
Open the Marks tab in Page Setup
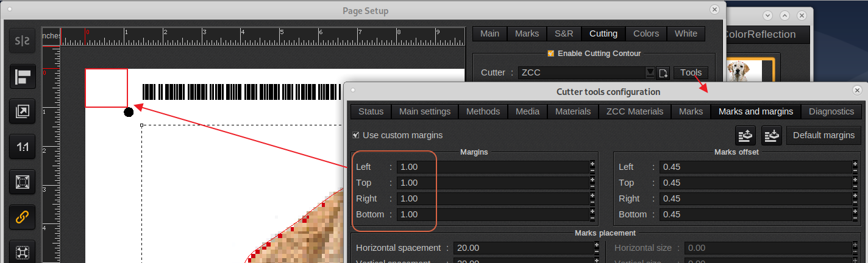(527, 33)
